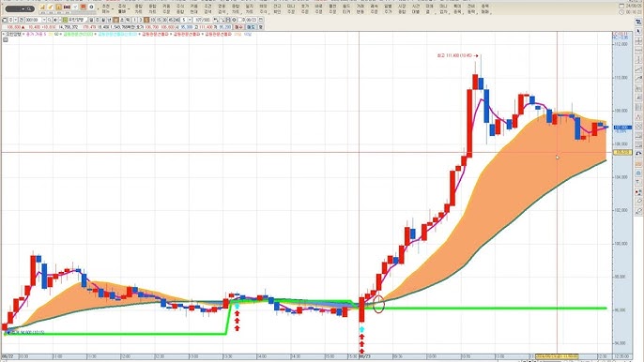Viewport: 644px width, 362px height.
Task: Click the stock search magnifier beside the code field
Action: [49, 20]
